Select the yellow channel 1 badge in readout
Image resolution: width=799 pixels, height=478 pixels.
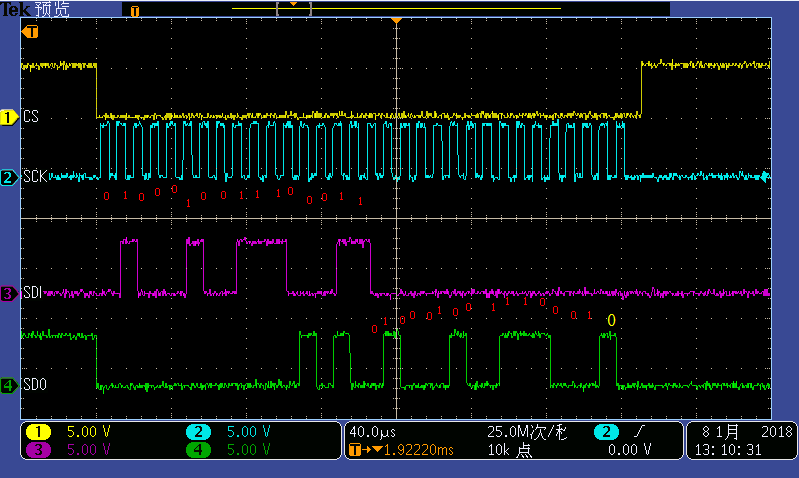[38, 432]
